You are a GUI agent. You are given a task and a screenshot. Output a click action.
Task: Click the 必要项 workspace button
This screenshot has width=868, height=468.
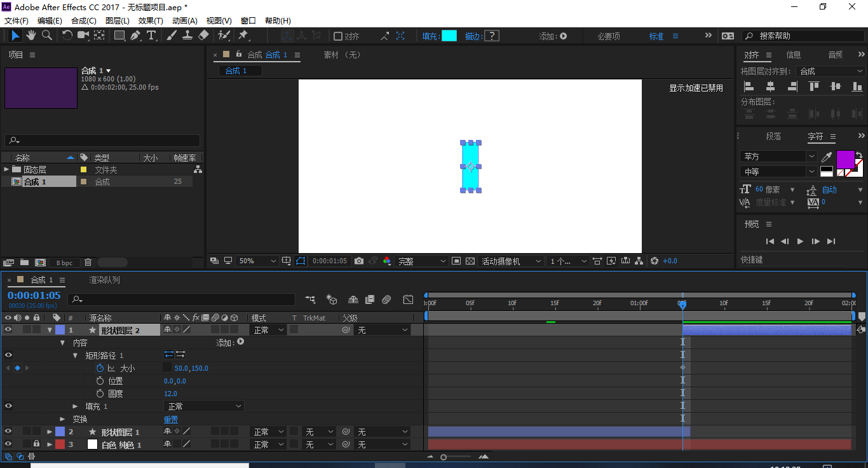pos(609,36)
